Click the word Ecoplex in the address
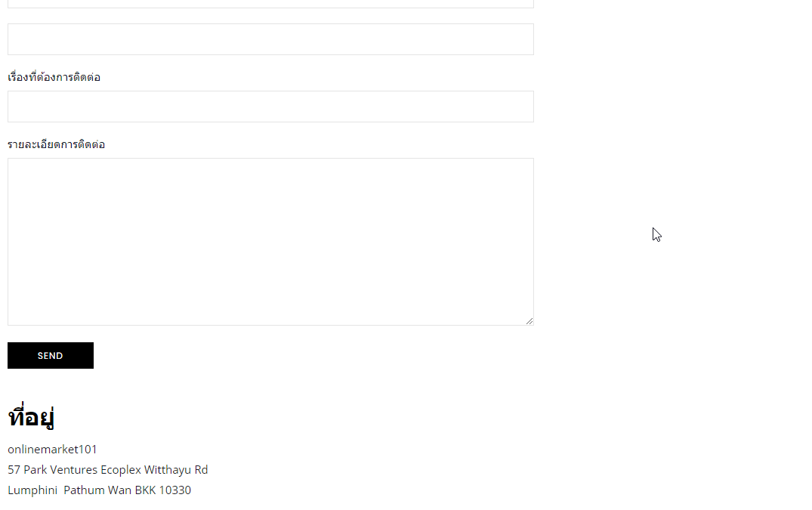This screenshot has height=510, width=812. (121, 470)
